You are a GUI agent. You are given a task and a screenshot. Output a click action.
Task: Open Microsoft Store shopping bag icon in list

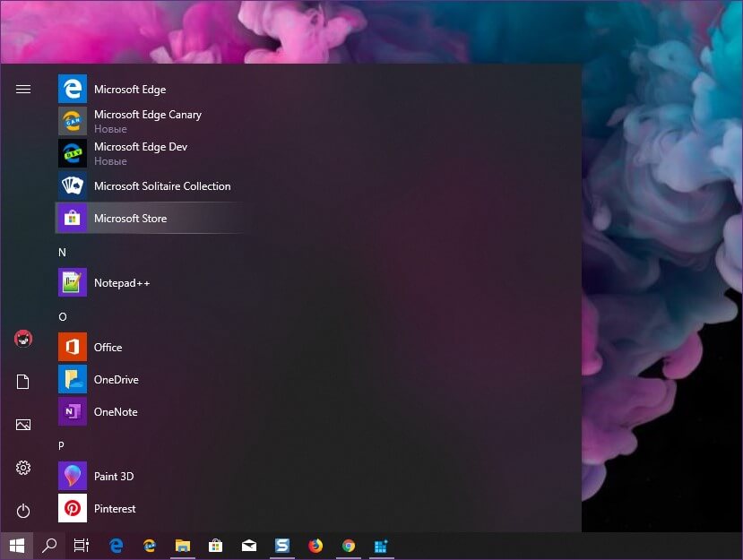coord(73,218)
